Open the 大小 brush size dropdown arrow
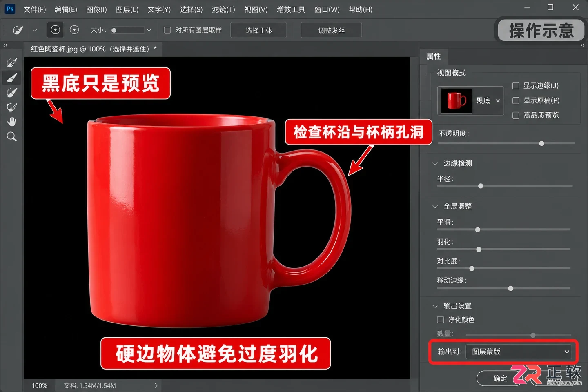The image size is (588, 392). (149, 30)
